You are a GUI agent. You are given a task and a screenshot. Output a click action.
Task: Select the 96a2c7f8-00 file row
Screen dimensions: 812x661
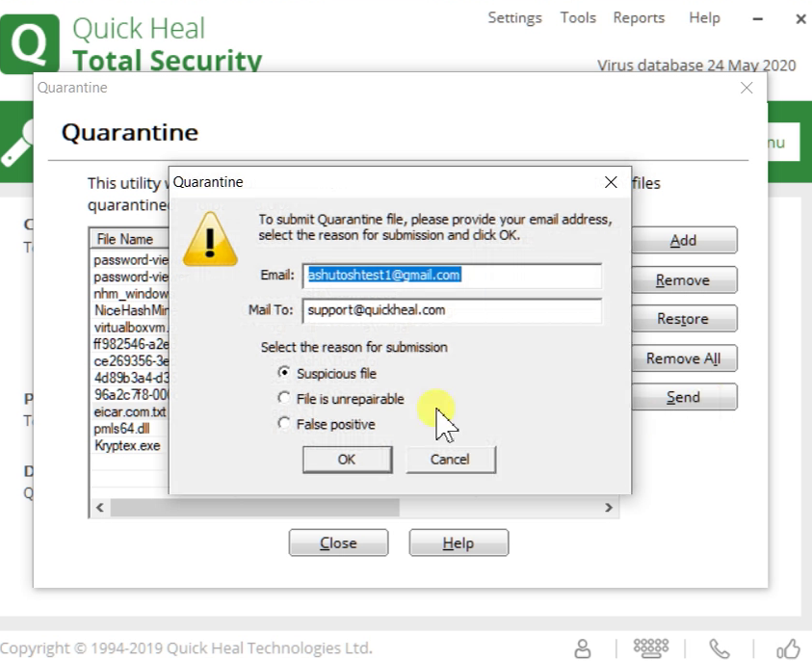tap(130, 395)
